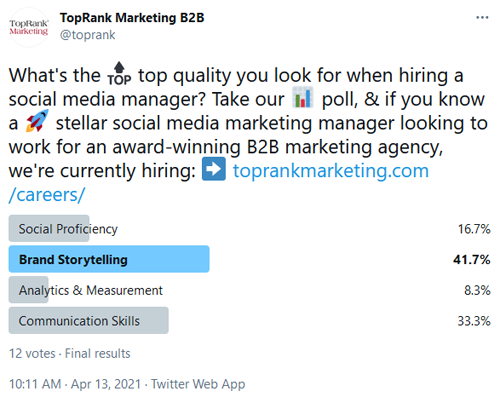The image size is (500, 397).
Task: Click the Twitter Web App source label
Action: [x=198, y=384]
